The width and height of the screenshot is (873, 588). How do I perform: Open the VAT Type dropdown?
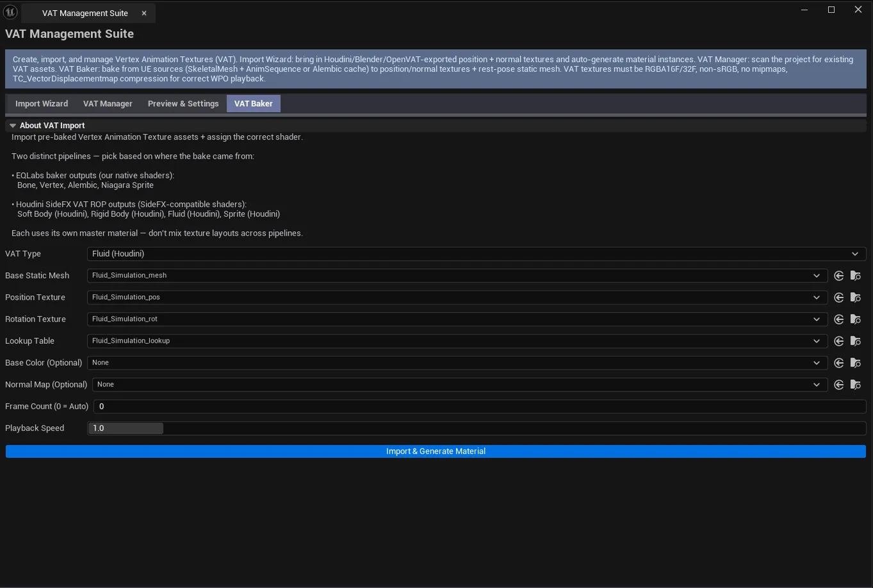[x=477, y=254]
